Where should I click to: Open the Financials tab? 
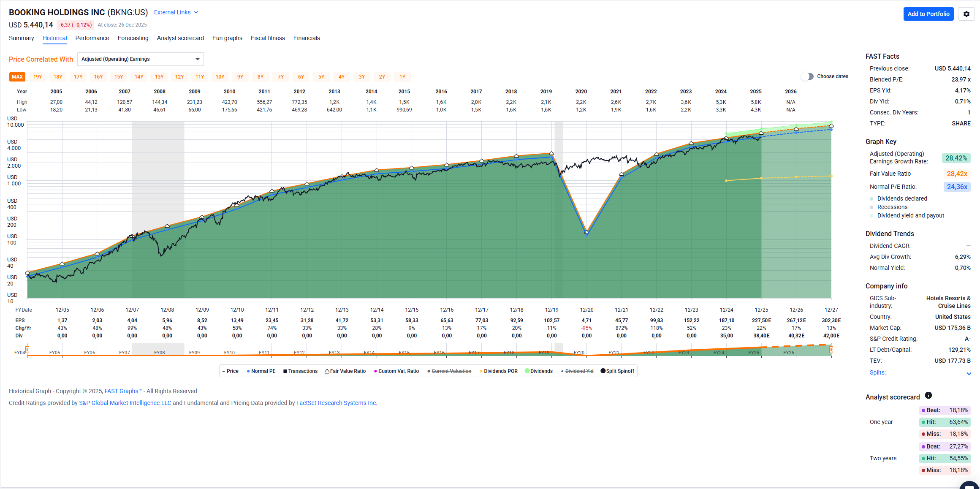pyautogui.click(x=307, y=38)
